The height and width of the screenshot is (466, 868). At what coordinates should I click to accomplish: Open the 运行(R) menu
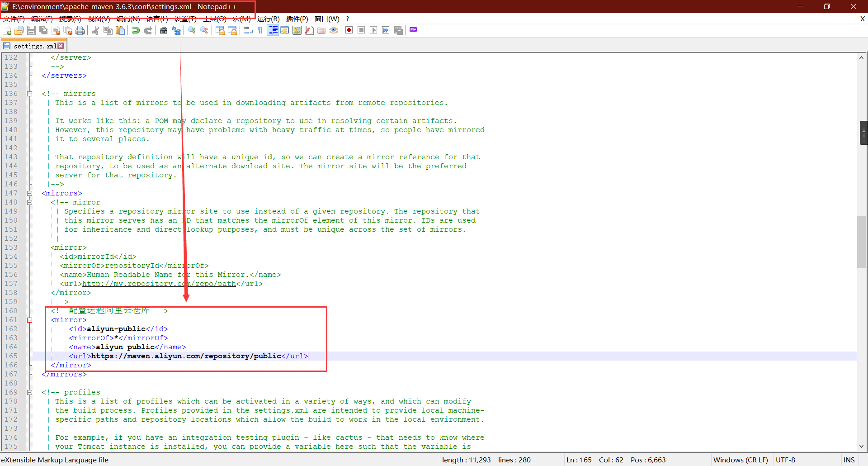268,19
